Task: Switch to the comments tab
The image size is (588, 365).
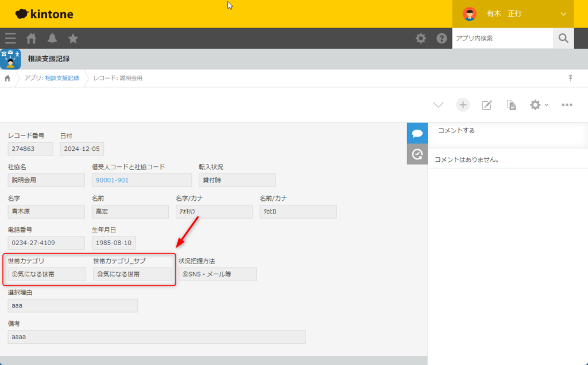Action: (417, 133)
